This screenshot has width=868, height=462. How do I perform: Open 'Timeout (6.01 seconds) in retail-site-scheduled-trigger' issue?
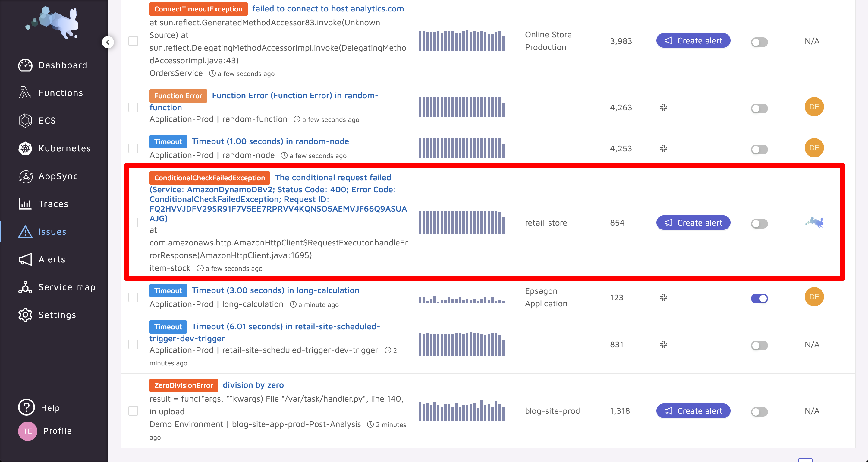pyautogui.click(x=265, y=332)
